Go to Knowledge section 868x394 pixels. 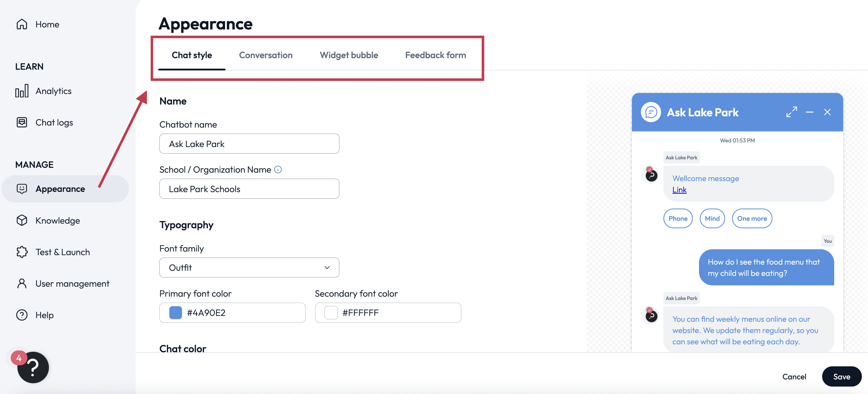[x=58, y=220]
